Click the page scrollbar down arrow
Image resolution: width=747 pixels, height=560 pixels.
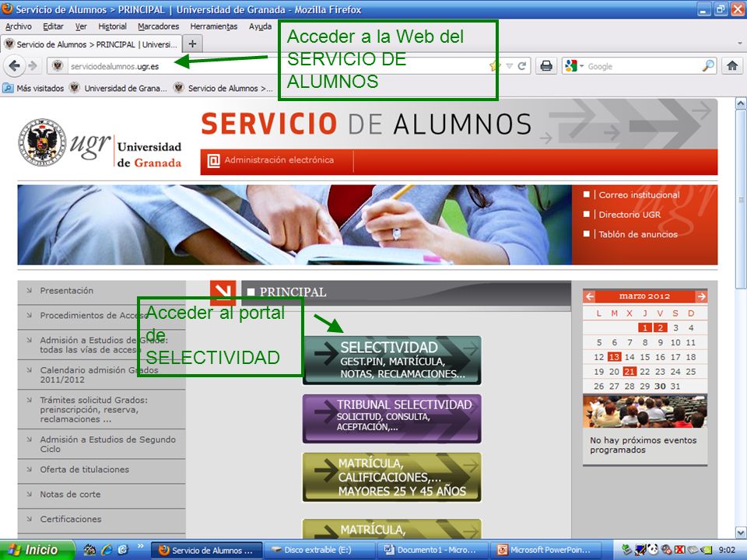click(741, 532)
